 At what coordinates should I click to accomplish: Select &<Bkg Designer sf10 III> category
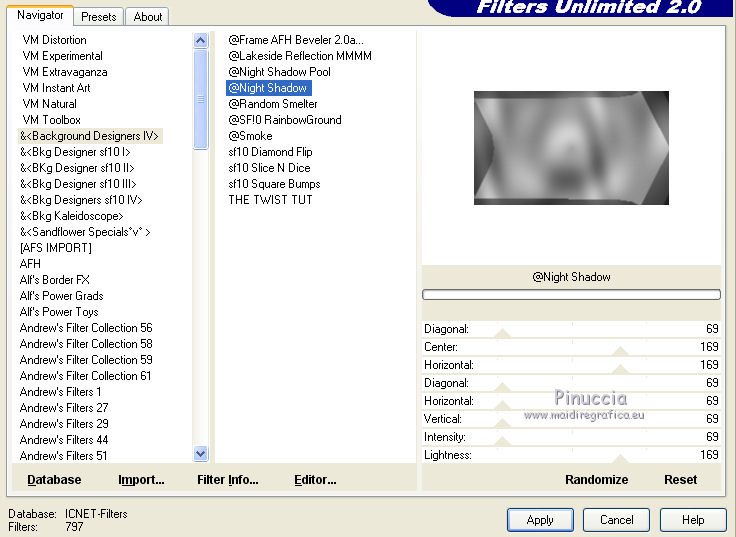pyautogui.click(x=78, y=184)
